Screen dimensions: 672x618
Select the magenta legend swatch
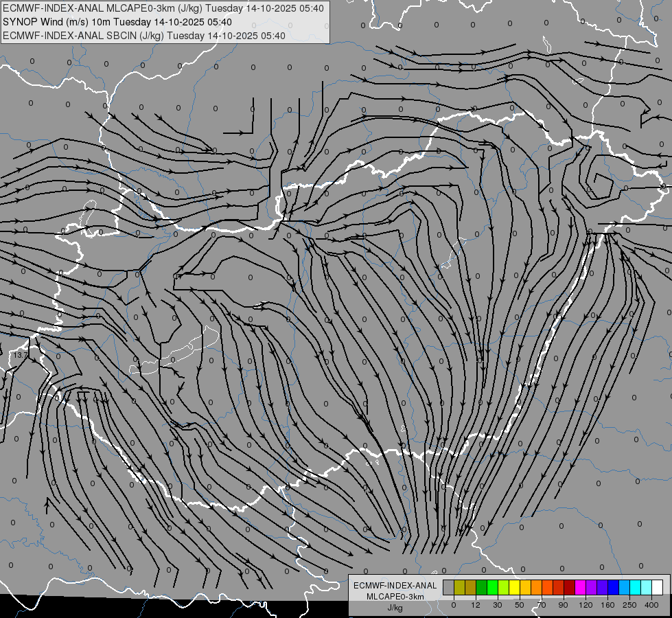point(580,587)
